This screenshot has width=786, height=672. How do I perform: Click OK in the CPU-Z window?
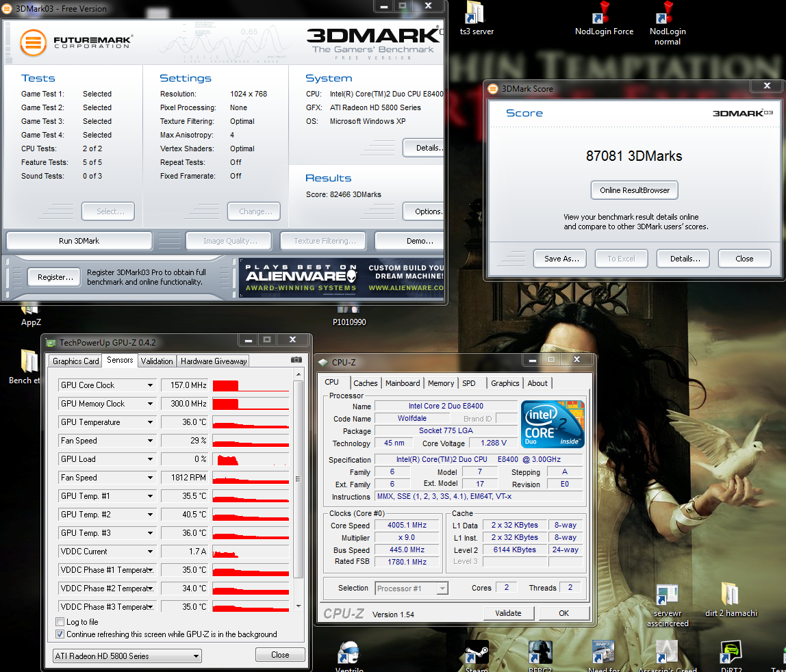(563, 613)
